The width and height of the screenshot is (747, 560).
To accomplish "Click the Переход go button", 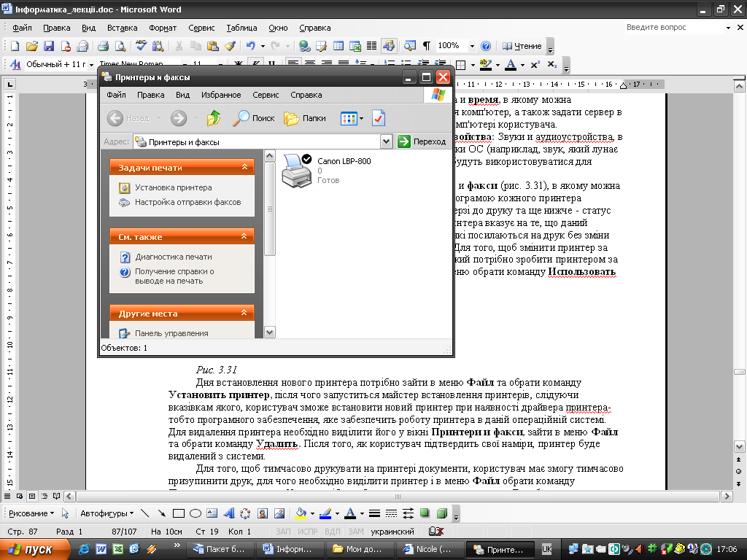I will (x=422, y=141).
